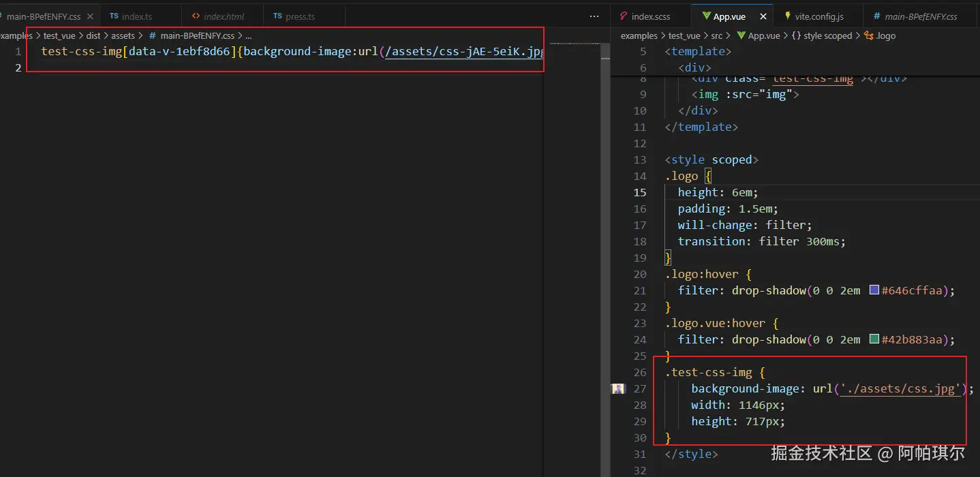Click the '.logo.vue:hover {' selector

pyautogui.click(x=722, y=323)
